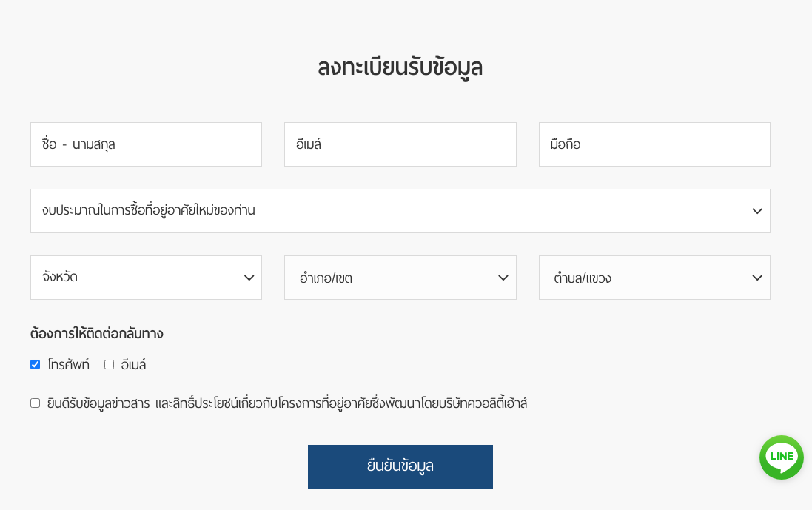812x510 pixels.
Task: Click the ลงทะเบียนรับข้อมูล heading
Action: point(400,67)
